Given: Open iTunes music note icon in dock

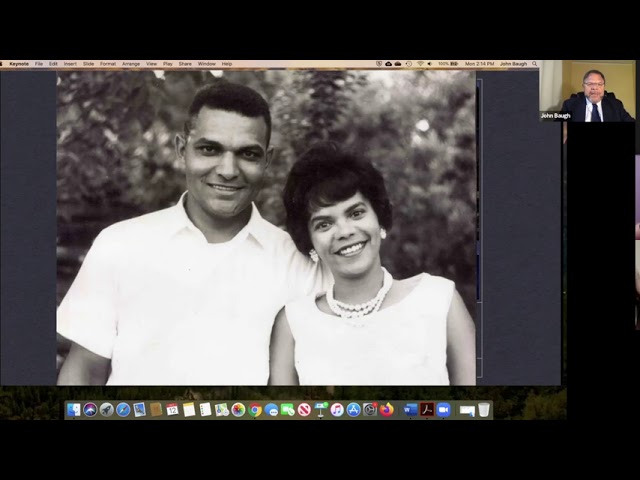Looking at the screenshot, I should pos(337,410).
